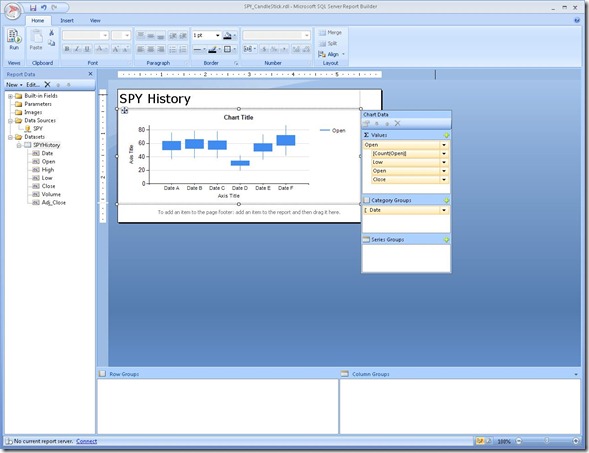Click the Split button
The image size is (589, 453).
click(328, 44)
